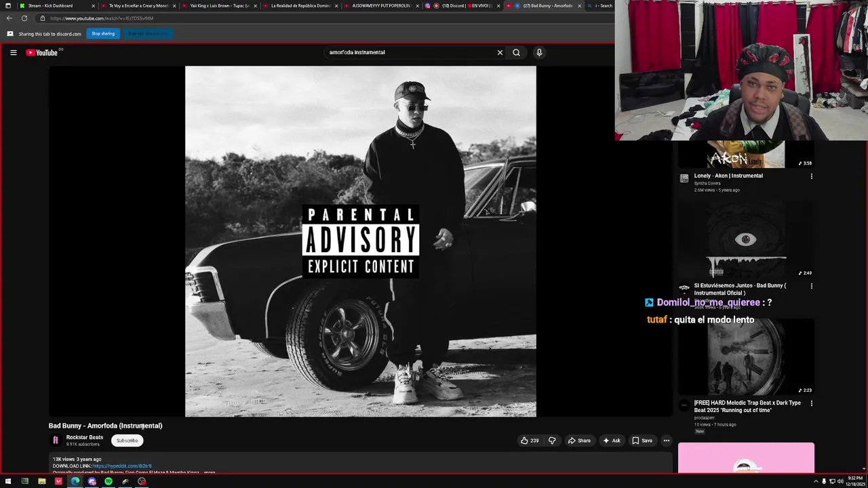The image size is (868, 488).
Task: Show hidden tray icons chevron
Action: coord(816,481)
